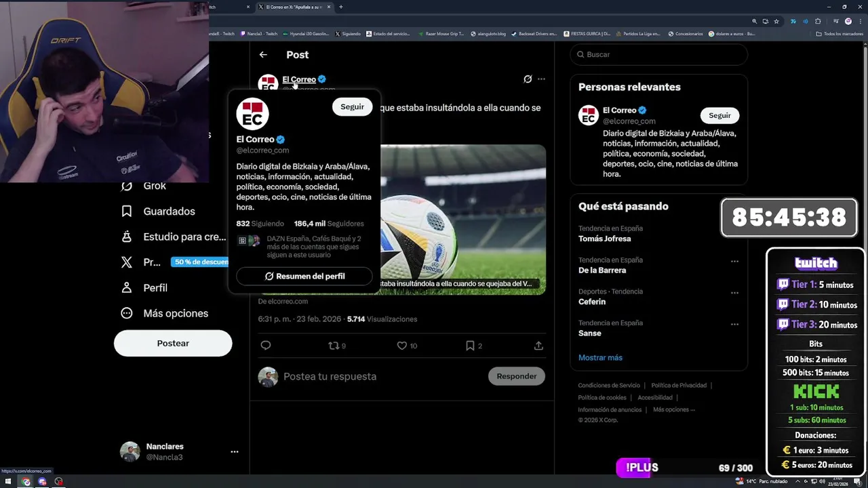Expand Más opciones in the sidebar
This screenshot has width=868, height=488.
click(165, 313)
